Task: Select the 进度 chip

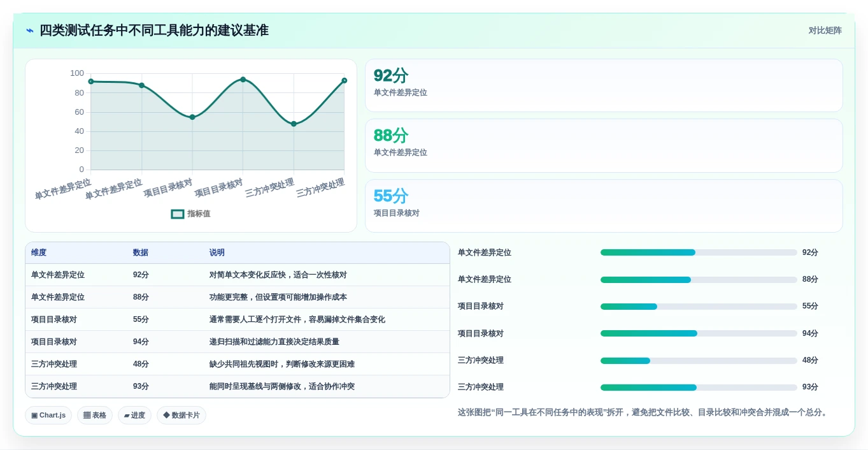Action: 134,416
